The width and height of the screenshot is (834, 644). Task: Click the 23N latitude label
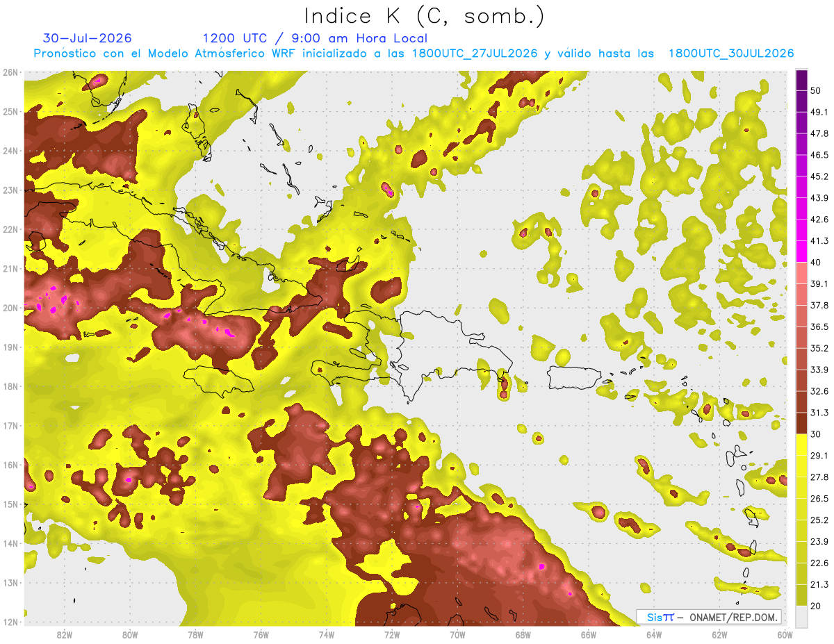click(10, 190)
